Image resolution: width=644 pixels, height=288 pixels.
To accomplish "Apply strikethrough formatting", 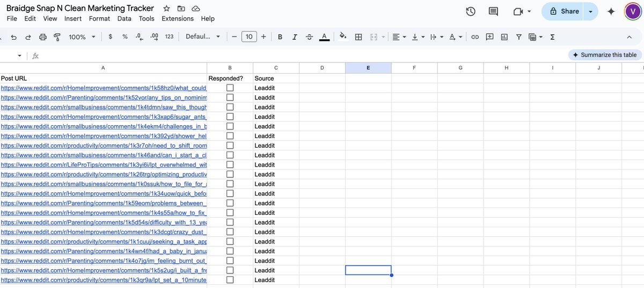I will coord(309,37).
